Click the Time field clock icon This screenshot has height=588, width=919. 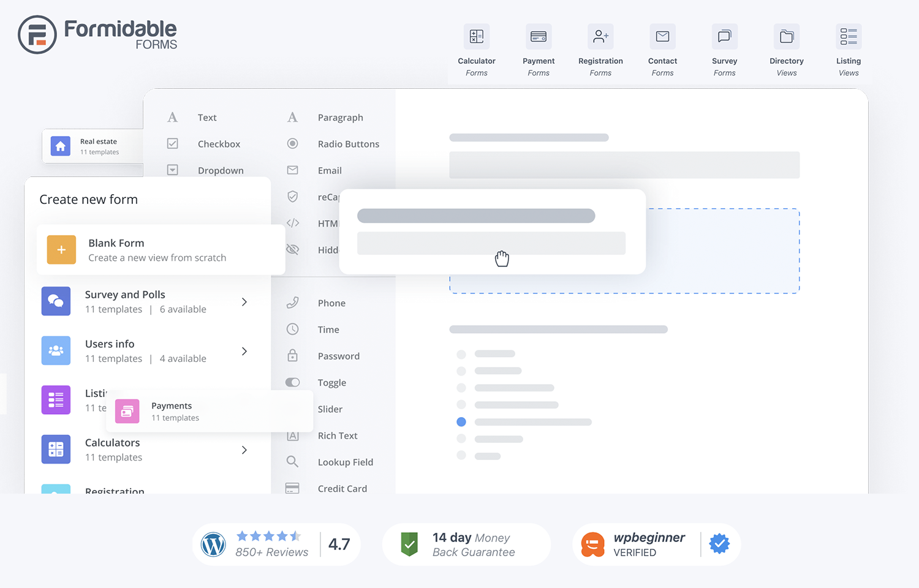click(x=293, y=329)
